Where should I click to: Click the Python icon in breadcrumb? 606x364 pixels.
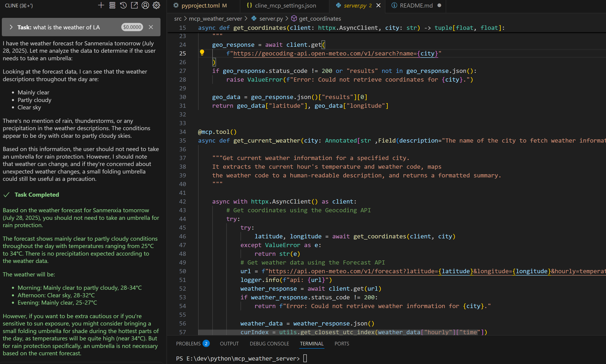click(254, 18)
